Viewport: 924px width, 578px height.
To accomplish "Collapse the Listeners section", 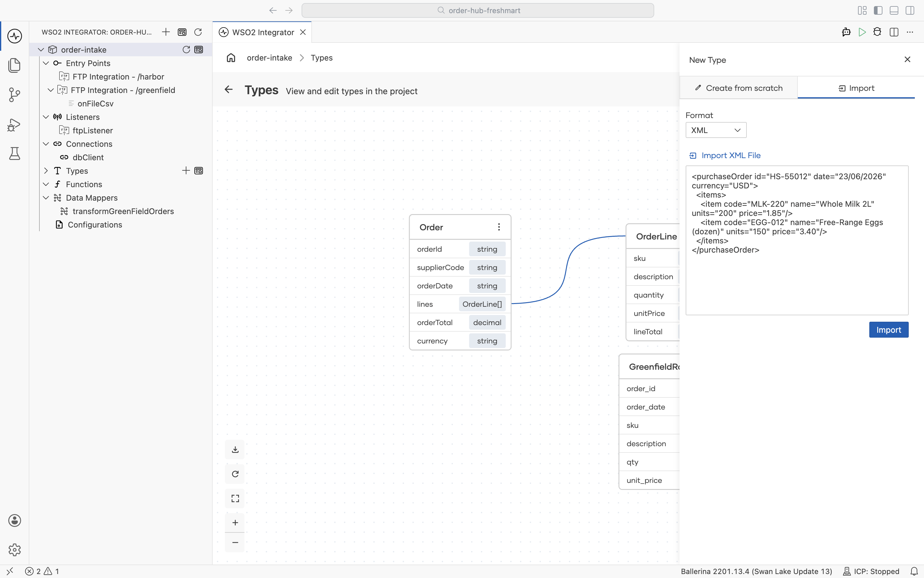I will [46, 117].
